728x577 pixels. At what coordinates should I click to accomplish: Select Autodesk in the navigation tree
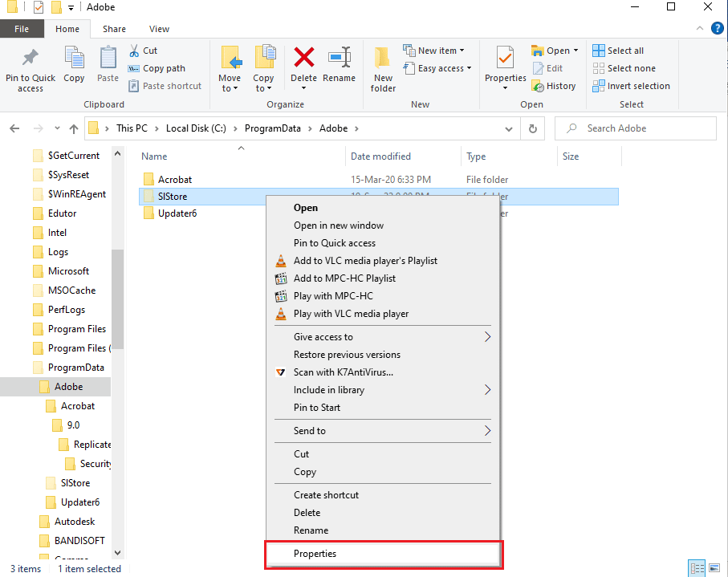pyautogui.click(x=75, y=522)
